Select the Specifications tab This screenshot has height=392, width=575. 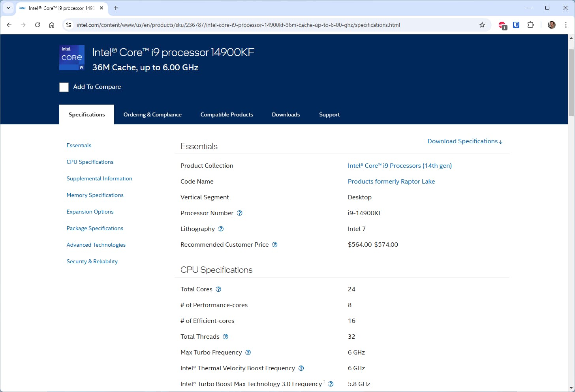(87, 114)
